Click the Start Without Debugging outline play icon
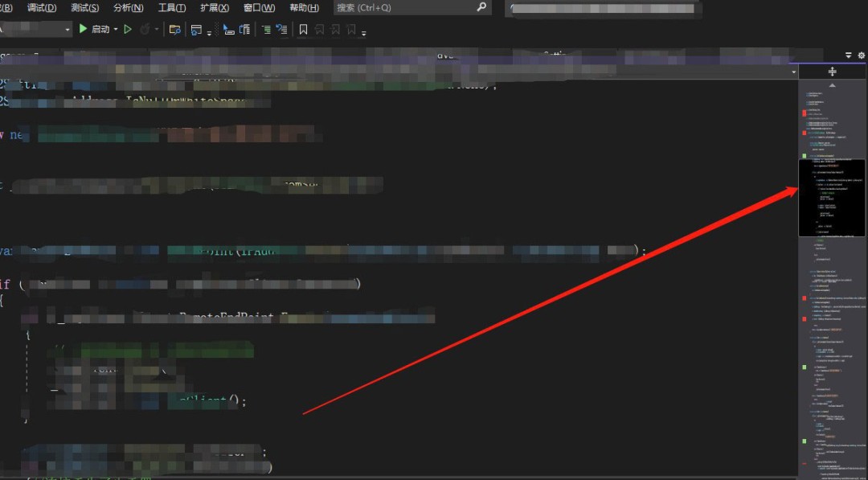This screenshot has width=868, height=480. pos(127,29)
